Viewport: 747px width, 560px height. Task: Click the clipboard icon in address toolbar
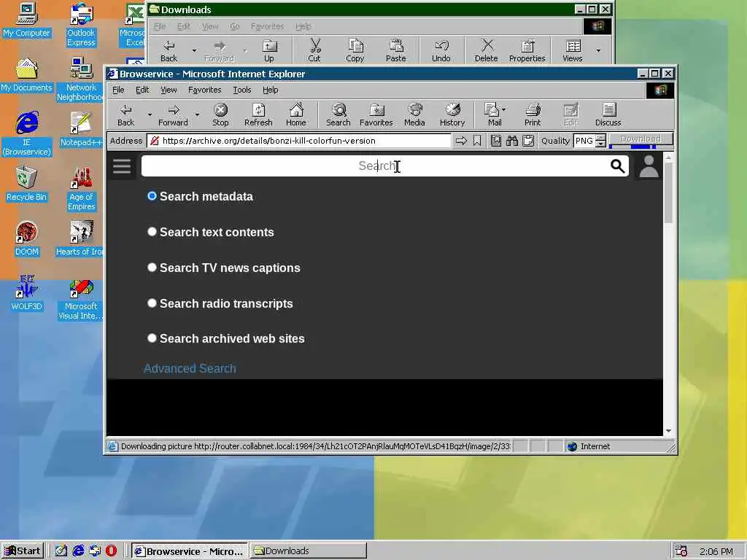point(528,141)
